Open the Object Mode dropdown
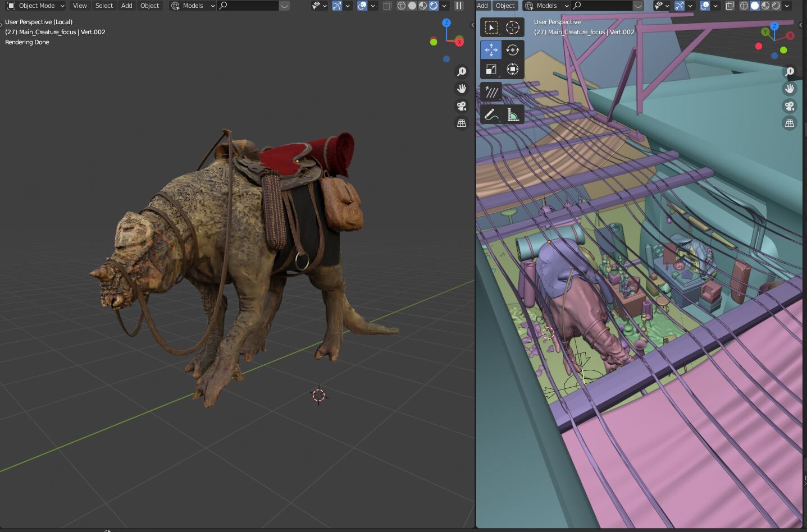 point(36,6)
